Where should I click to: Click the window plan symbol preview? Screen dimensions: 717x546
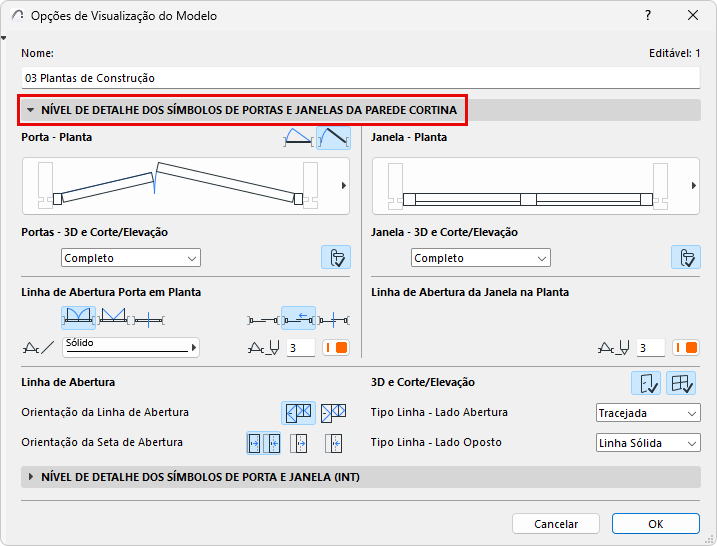click(535, 186)
